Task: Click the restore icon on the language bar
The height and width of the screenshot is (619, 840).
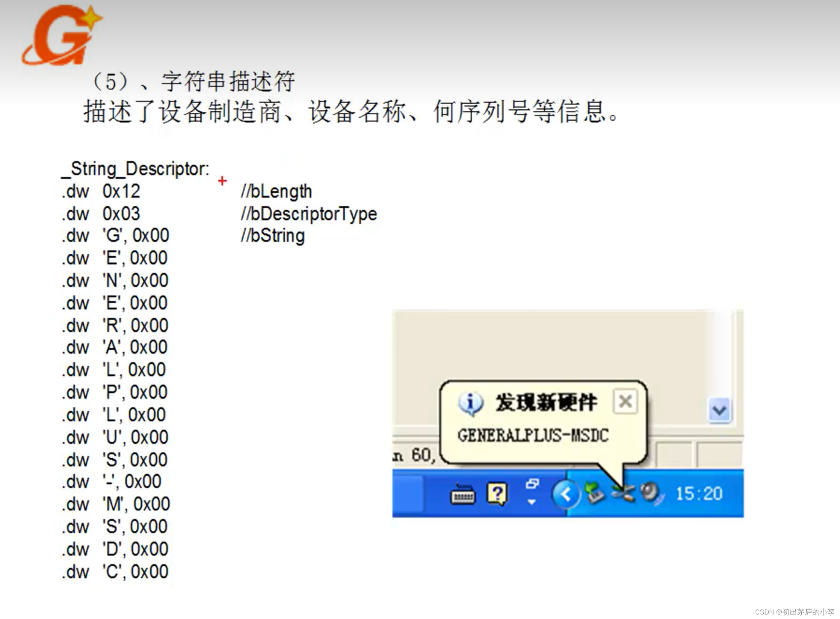Action: pos(532,483)
